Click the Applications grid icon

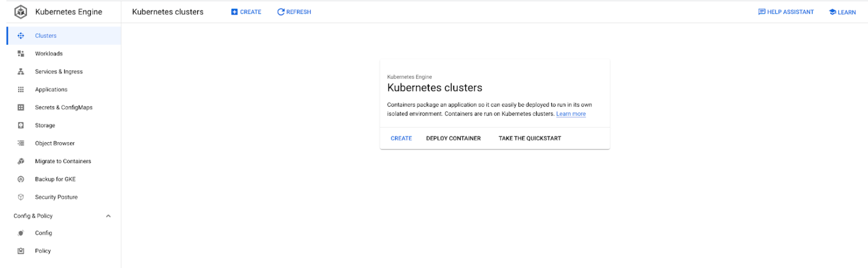(x=20, y=90)
